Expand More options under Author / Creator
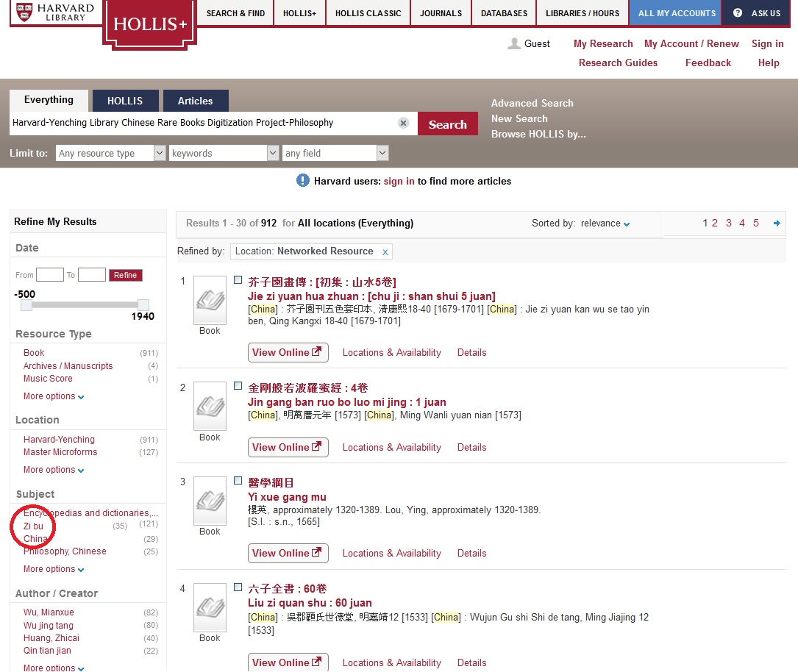The image size is (798, 672). pyautogui.click(x=54, y=668)
